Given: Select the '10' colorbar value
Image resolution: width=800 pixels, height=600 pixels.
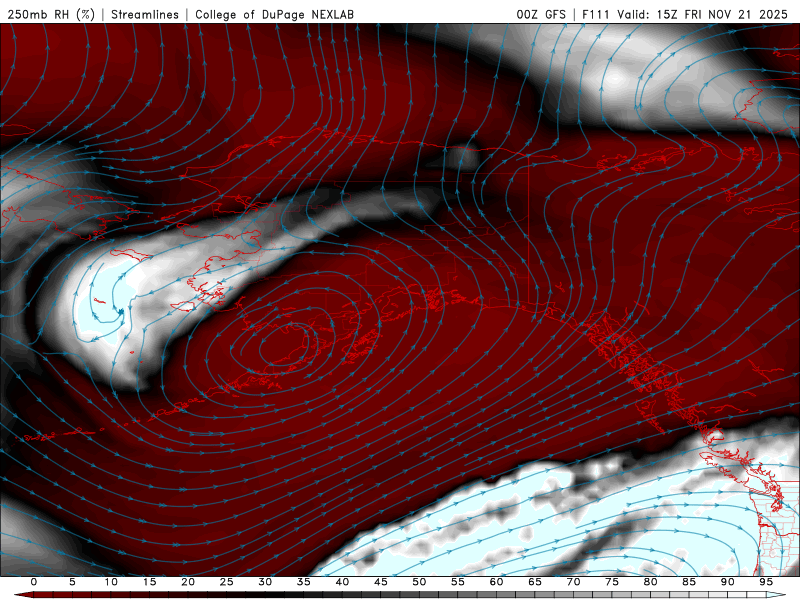Looking at the screenshot, I should pyautogui.click(x=111, y=582).
